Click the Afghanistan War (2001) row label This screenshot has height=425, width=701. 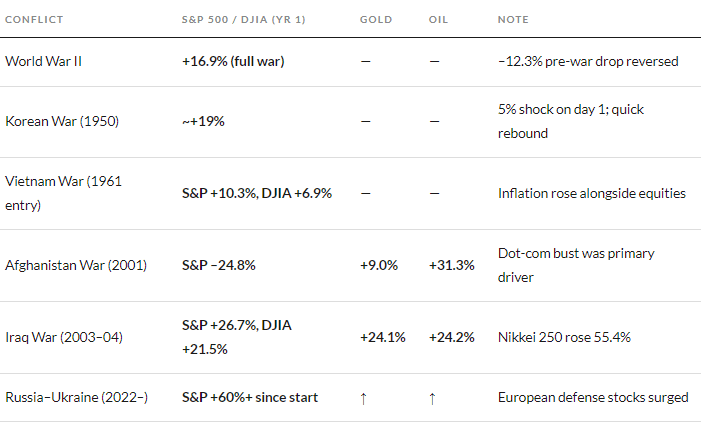point(76,265)
